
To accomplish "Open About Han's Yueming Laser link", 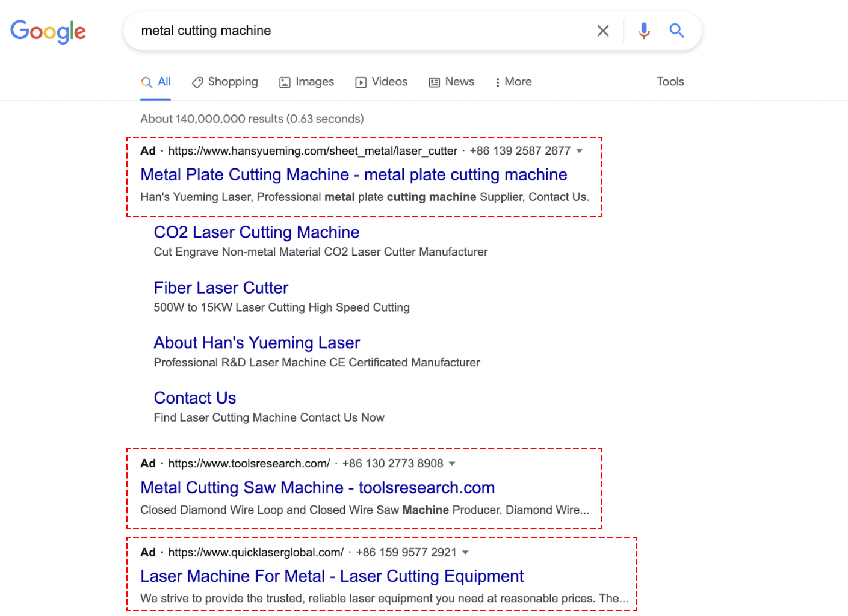I will coord(257,343).
